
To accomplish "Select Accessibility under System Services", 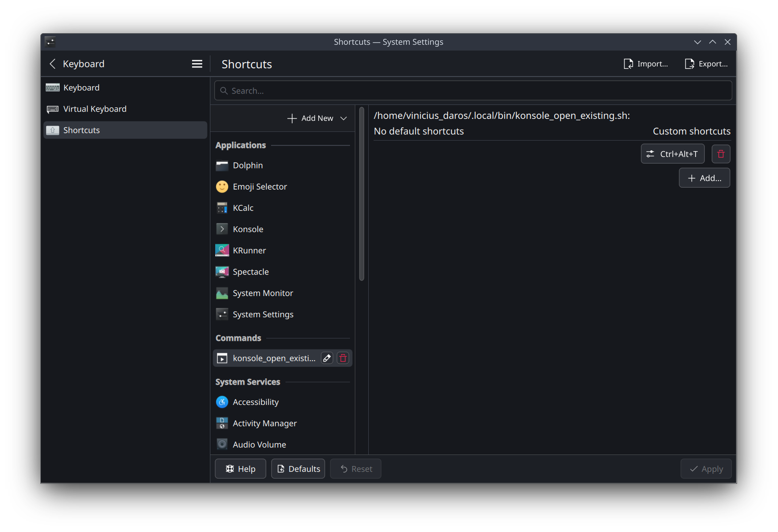I will 255,402.
